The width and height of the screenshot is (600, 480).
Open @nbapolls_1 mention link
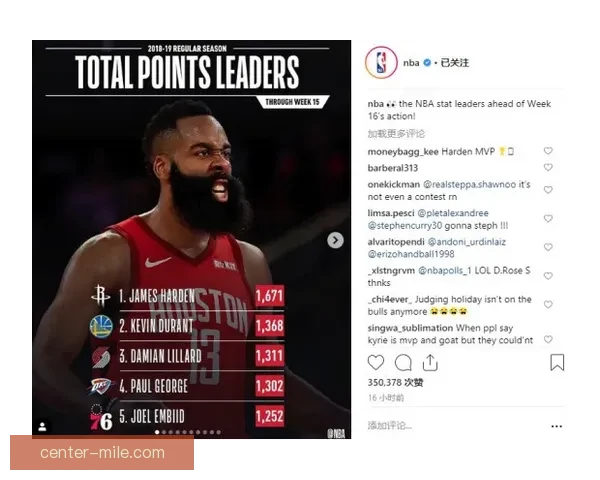tap(445, 271)
